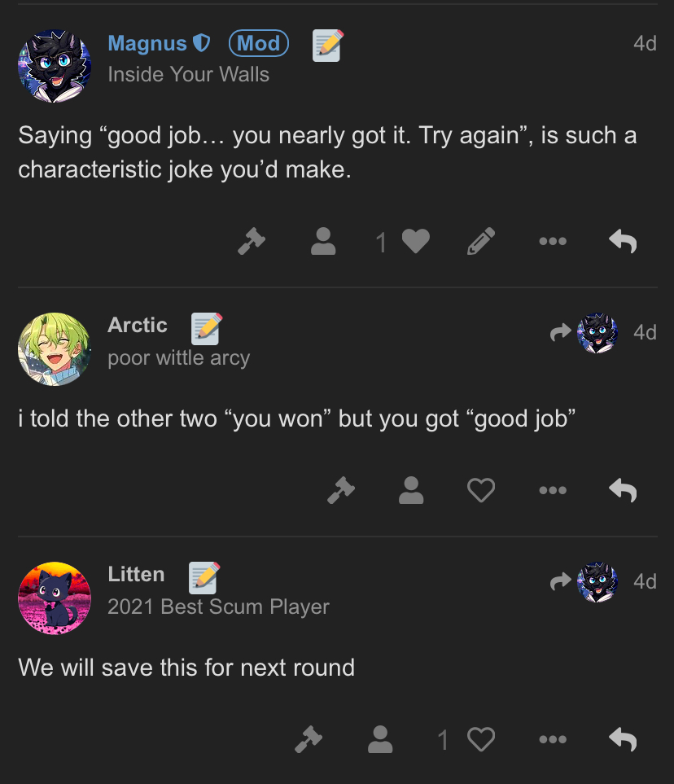The width and height of the screenshot is (674, 784).
Task: Open moderation gavel on Magnus's post
Action: [x=251, y=241]
